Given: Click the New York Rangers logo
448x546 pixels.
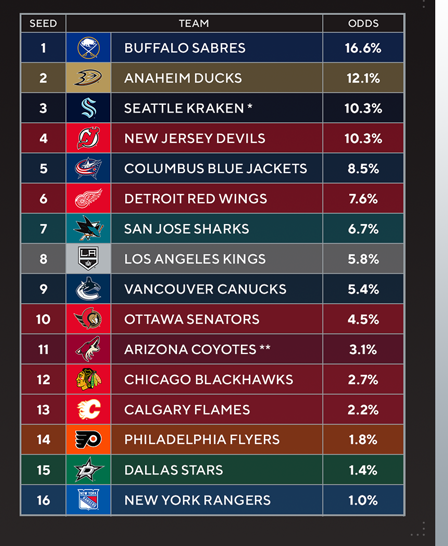Looking at the screenshot, I should [x=88, y=500].
